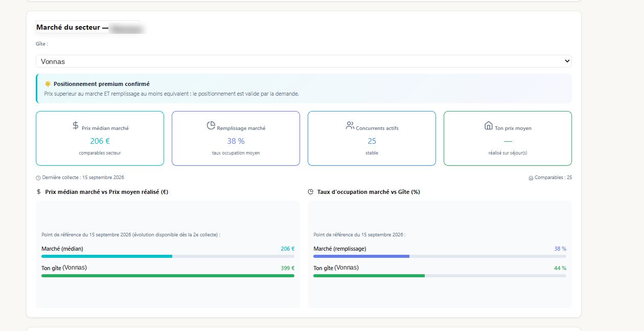Click the pie chart icon in Remplissage marché card
The width and height of the screenshot is (644, 331).
coord(211,125)
